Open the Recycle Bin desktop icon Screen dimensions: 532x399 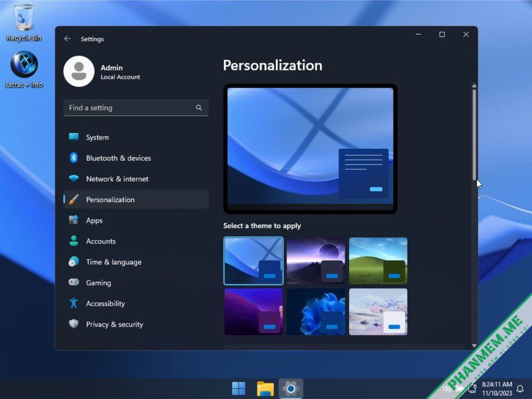click(24, 23)
